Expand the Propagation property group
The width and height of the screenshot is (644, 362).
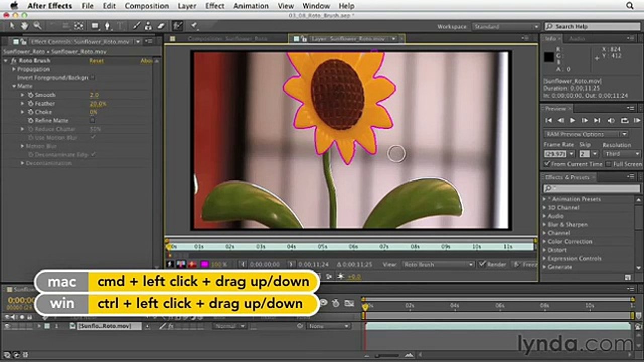click(14, 69)
